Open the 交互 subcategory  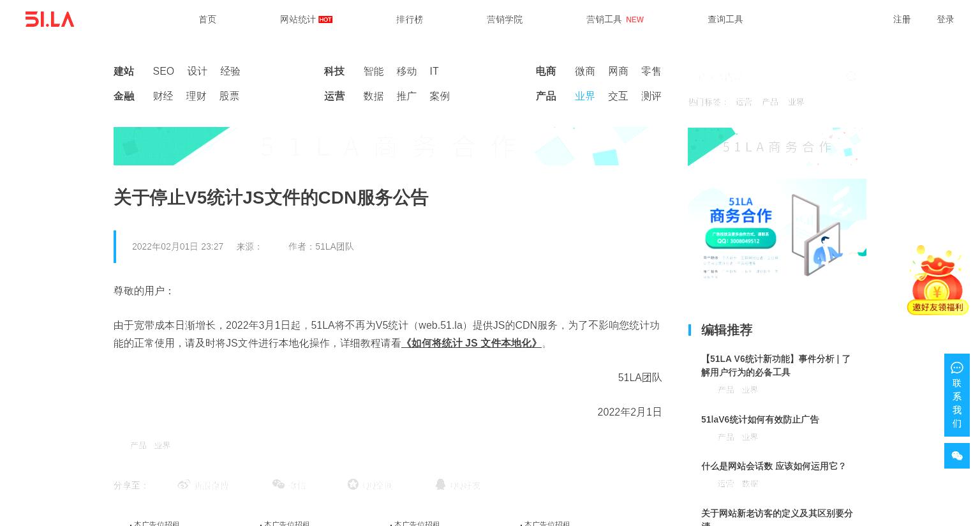point(618,96)
